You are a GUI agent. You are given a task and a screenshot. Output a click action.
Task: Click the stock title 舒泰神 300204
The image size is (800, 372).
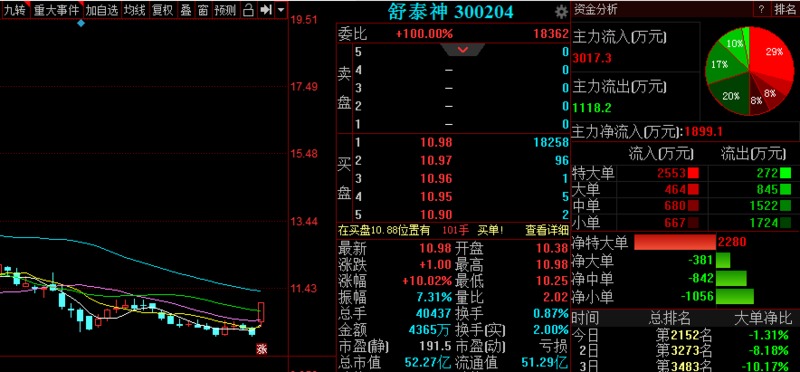[451, 12]
